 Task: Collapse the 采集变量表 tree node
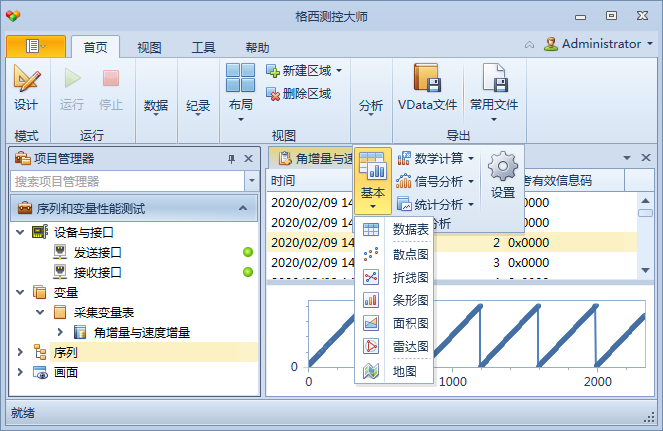point(40,312)
